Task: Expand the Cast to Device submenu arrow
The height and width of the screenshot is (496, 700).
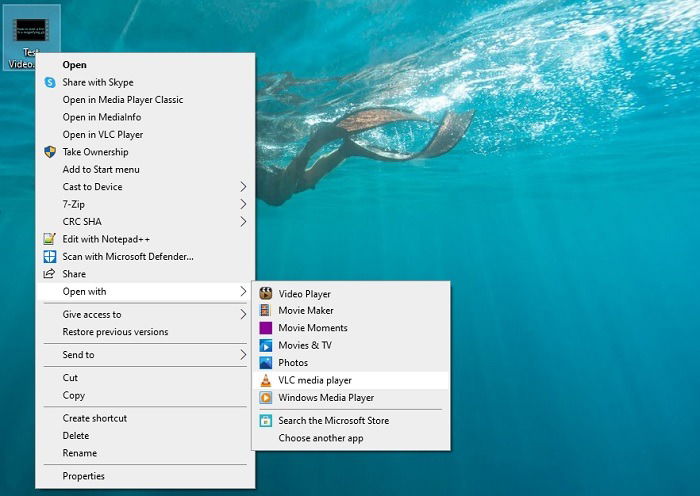Action: [x=243, y=187]
